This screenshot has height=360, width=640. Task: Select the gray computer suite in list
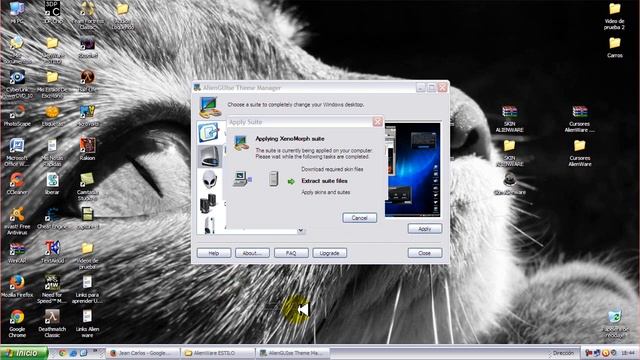(210, 156)
